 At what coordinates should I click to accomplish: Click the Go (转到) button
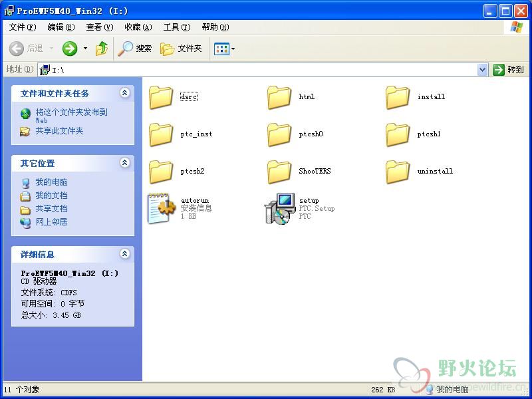508,70
